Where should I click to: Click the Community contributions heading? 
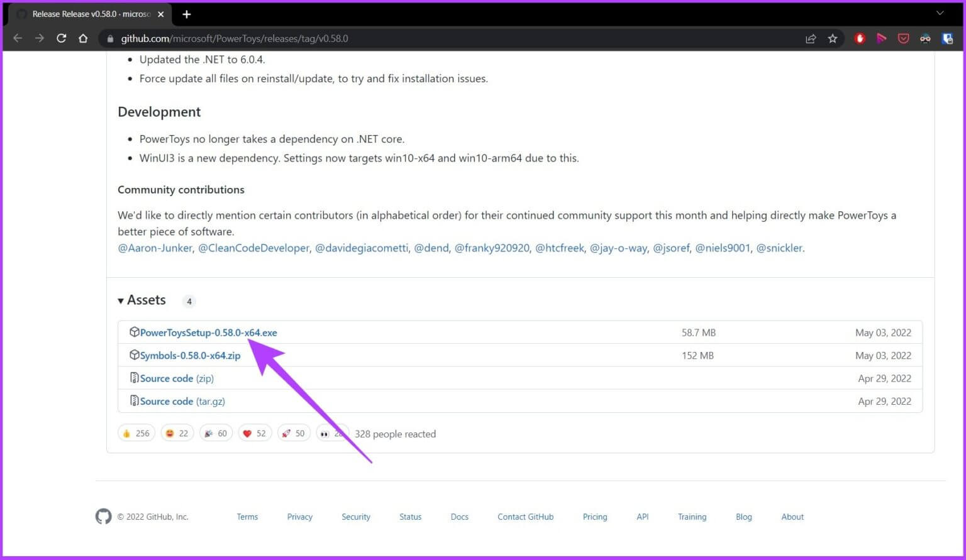[181, 189]
